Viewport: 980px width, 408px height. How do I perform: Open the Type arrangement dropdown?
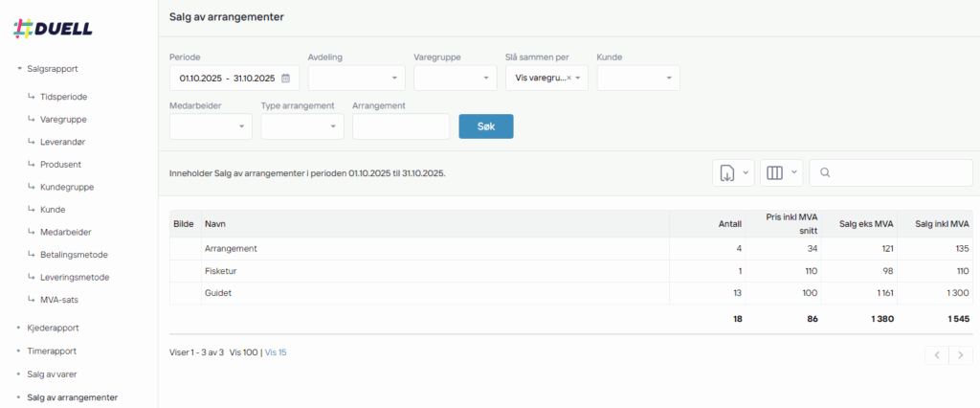point(301,126)
